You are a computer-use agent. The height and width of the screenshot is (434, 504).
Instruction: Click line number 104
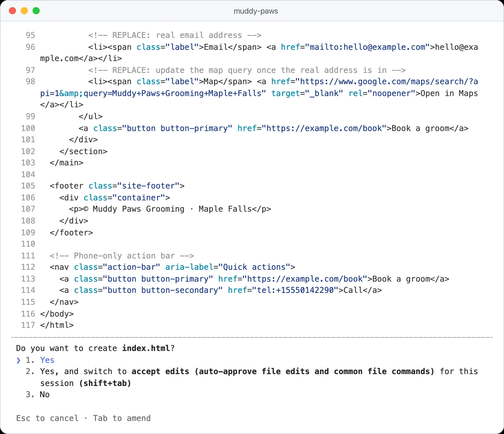coord(28,175)
